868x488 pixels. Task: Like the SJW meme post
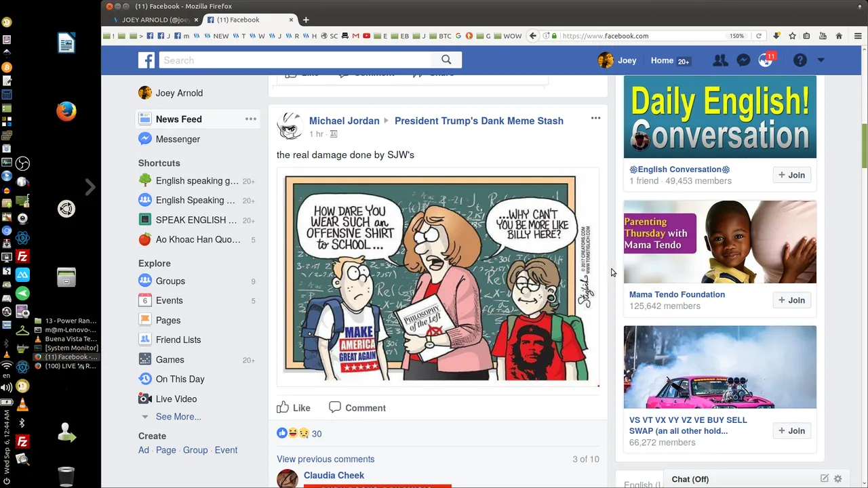(x=294, y=408)
